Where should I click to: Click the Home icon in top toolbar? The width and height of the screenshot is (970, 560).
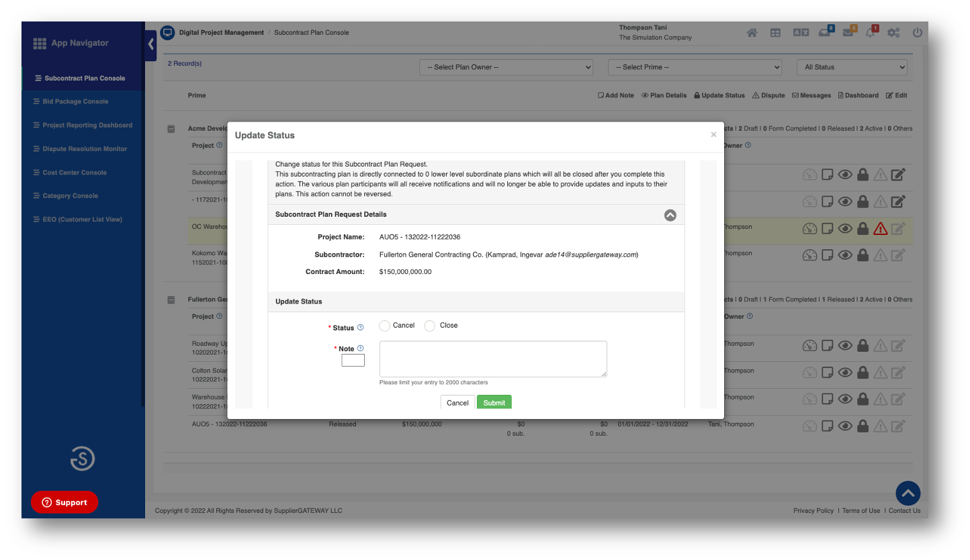point(752,33)
